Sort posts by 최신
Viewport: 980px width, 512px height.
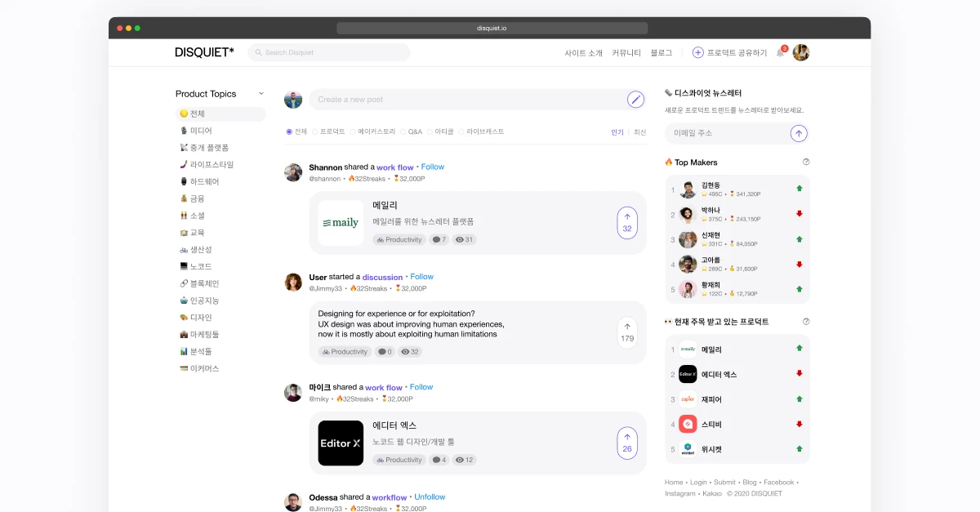point(640,131)
